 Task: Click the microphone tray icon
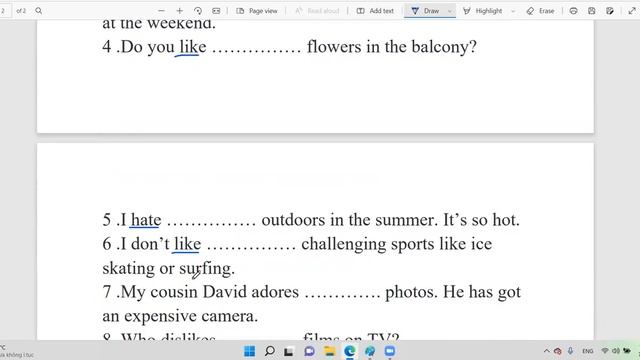point(570,351)
